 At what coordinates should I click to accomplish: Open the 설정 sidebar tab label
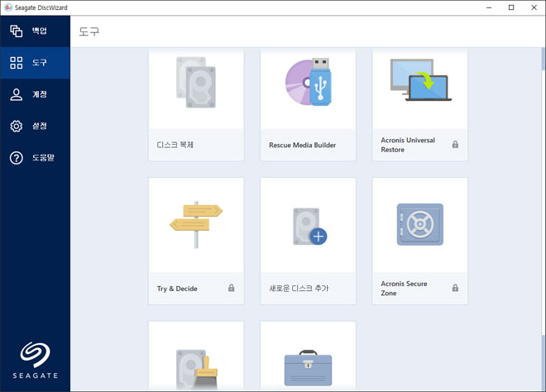pos(40,126)
